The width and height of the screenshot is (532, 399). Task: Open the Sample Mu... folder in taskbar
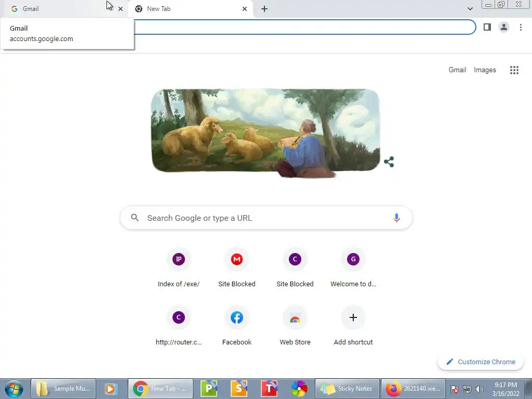(x=63, y=389)
